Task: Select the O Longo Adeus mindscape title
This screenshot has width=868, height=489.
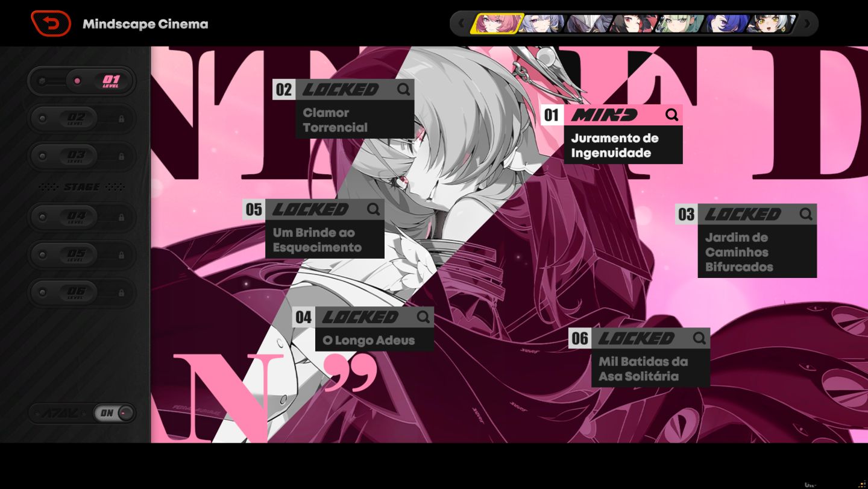Action: pyautogui.click(x=369, y=340)
